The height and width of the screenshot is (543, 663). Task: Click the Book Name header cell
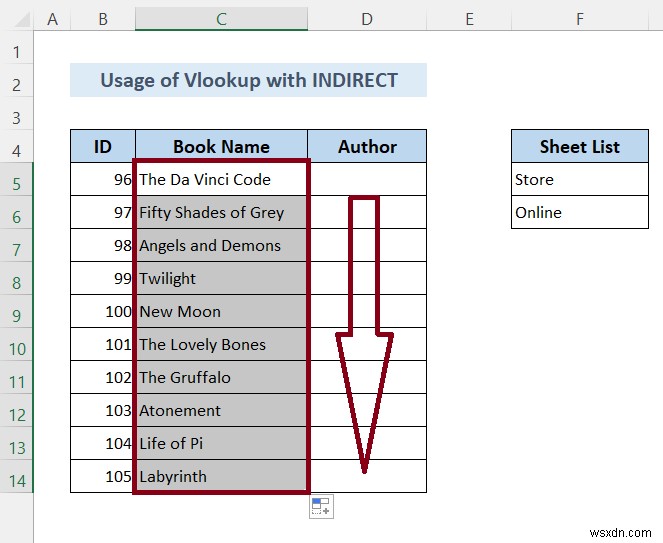coord(221,146)
